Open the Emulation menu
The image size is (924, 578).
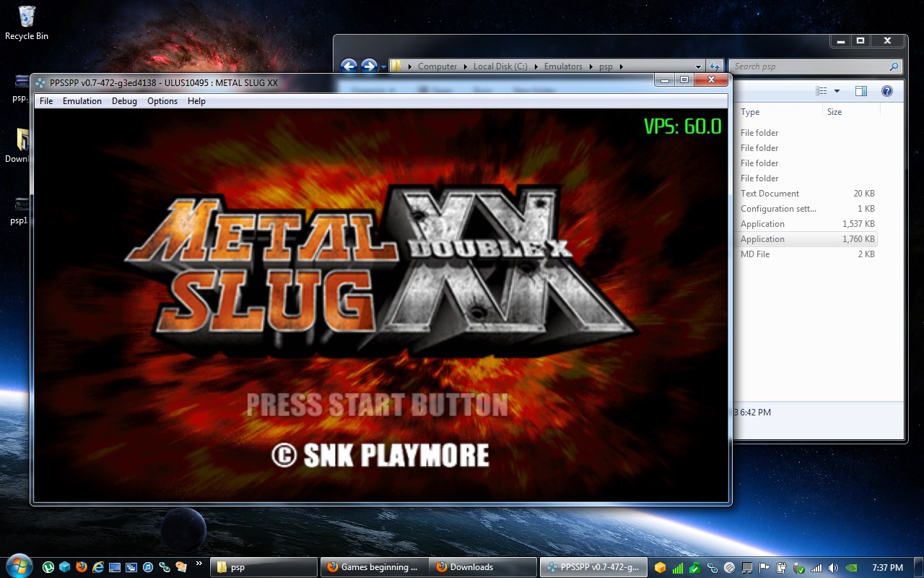point(82,101)
